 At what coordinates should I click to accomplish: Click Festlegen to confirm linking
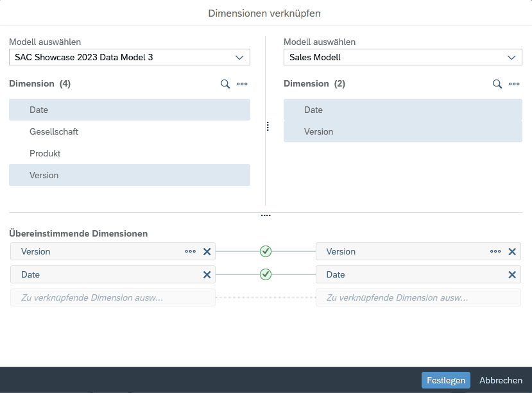[x=445, y=380]
